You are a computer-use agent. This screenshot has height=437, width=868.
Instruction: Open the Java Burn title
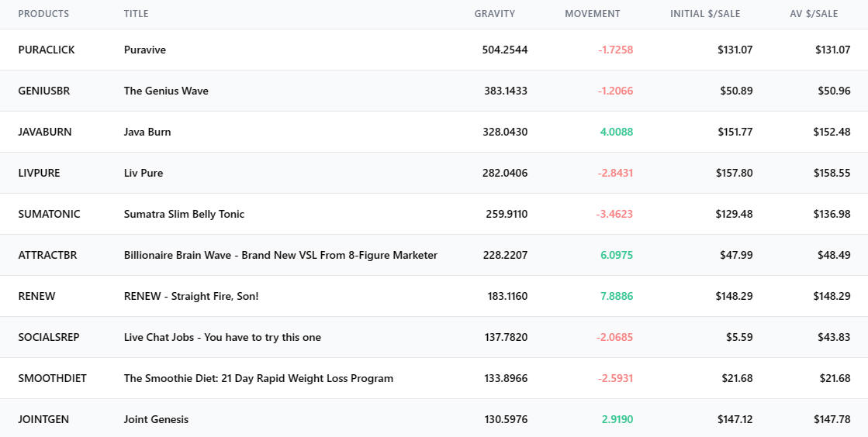(147, 132)
